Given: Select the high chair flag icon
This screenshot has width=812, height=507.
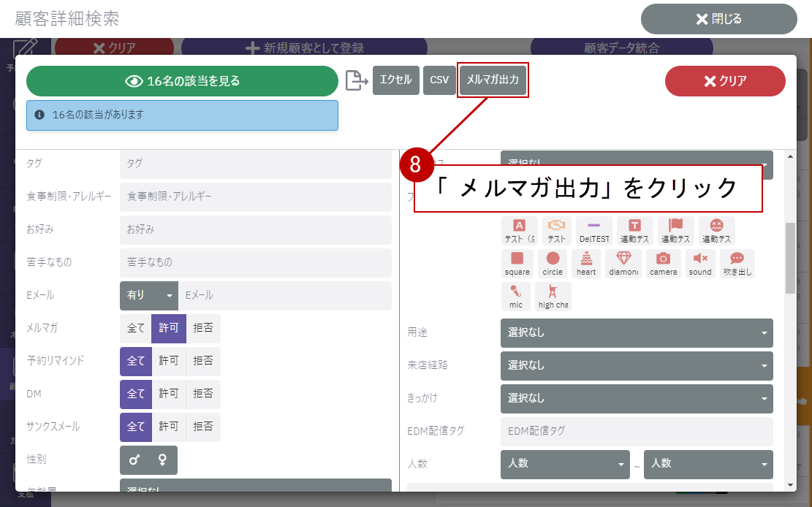Looking at the screenshot, I should pyautogui.click(x=553, y=296).
